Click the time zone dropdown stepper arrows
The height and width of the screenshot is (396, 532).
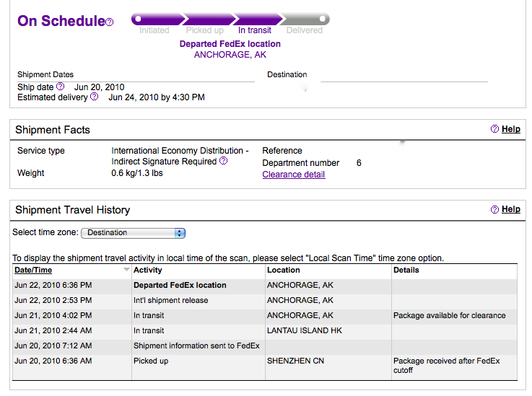[180, 233]
